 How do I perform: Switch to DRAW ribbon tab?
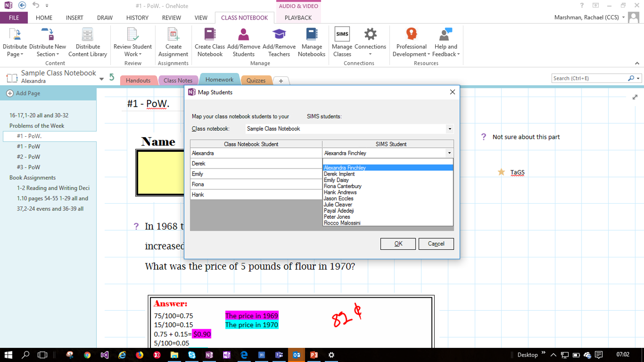click(x=105, y=18)
